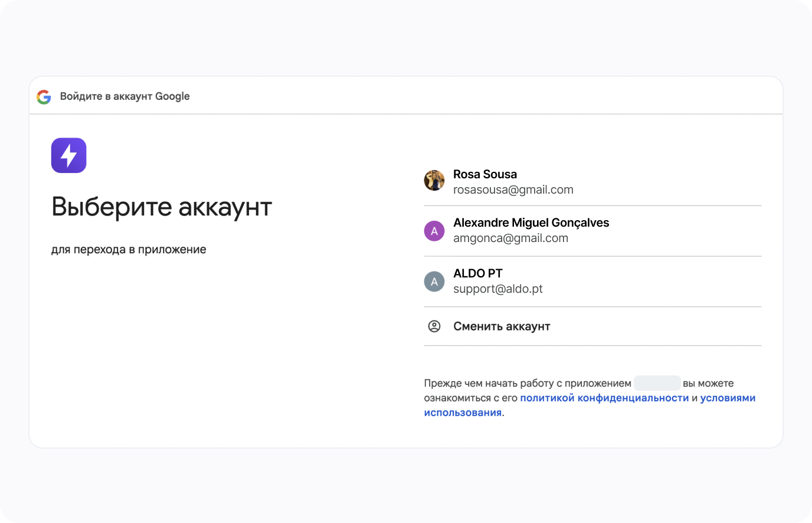
Task: Sign in with rosasousa@gmail.com email
Action: (x=513, y=190)
